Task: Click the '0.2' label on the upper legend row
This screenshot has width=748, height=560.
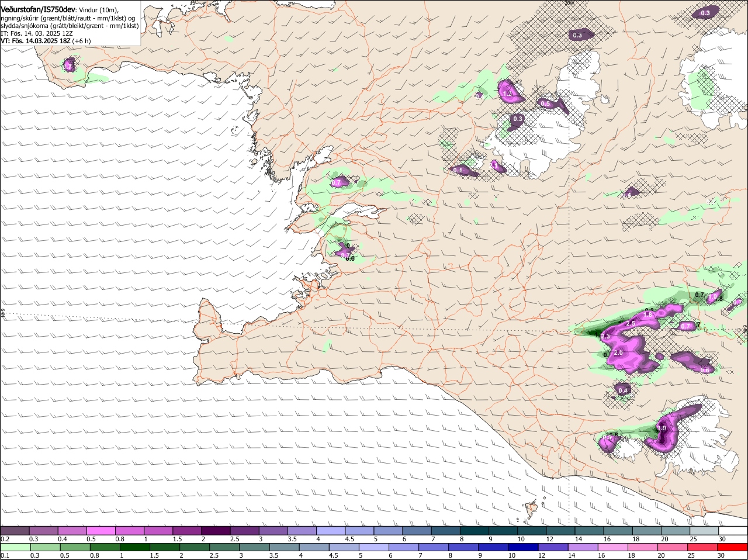Action: point(5,538)
